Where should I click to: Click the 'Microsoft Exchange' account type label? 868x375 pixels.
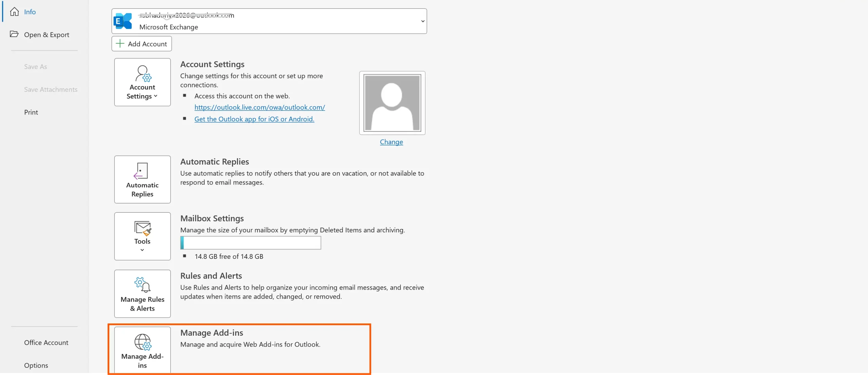pos(169,27)
